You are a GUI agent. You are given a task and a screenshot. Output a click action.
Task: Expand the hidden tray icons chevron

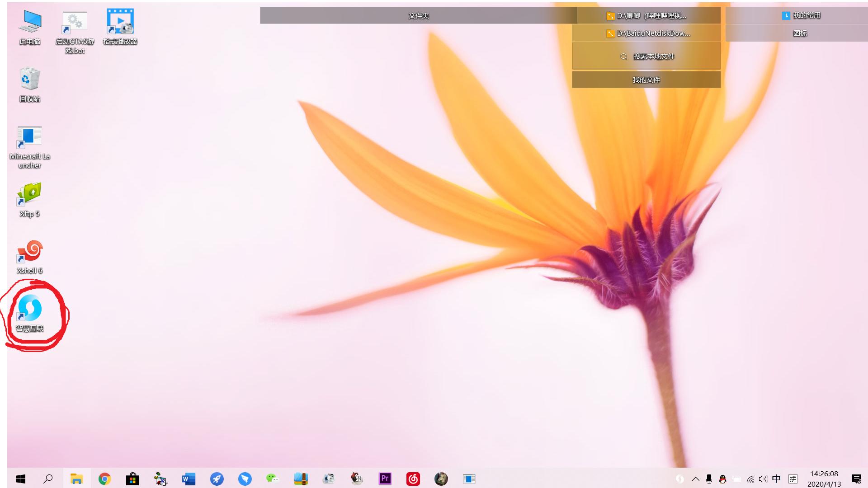[695, 479]
